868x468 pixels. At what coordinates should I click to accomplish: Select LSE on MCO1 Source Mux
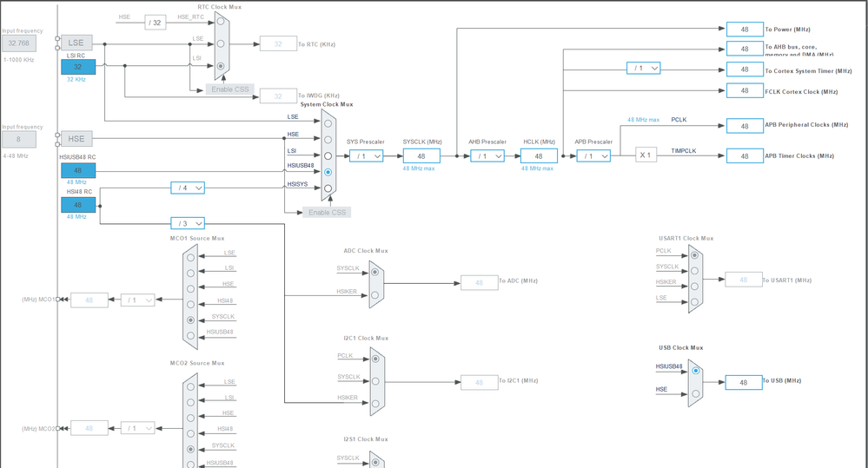pyautogui.click(x=190, y=257)
